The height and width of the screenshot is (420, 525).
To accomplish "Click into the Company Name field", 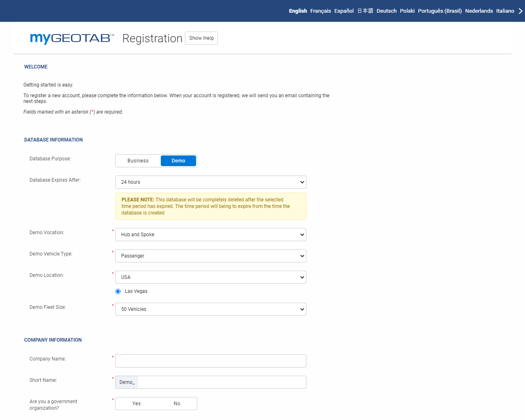I will [210, 361].
